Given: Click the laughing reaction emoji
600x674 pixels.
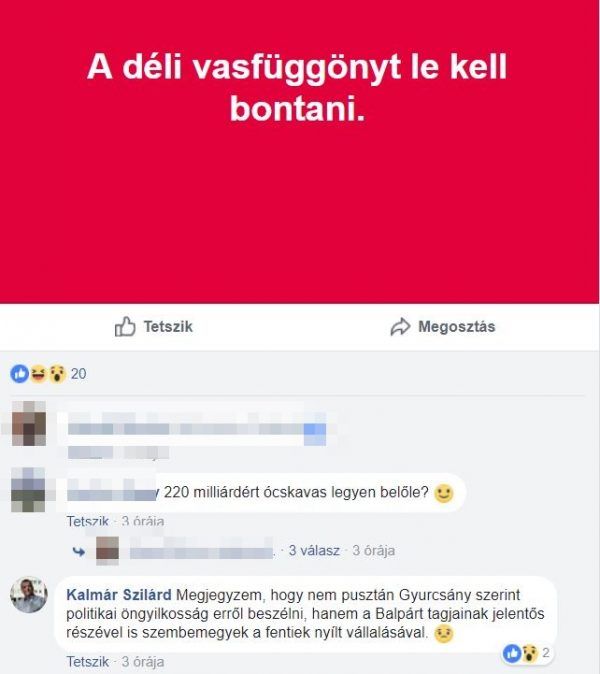Looking at the screenshot, I should pos(38,374).
